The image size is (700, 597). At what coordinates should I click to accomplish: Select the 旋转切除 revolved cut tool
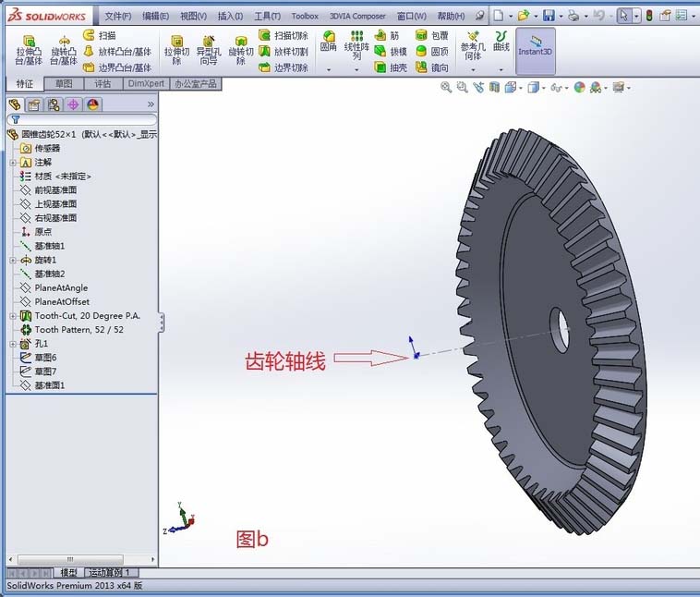pos(241,50)
